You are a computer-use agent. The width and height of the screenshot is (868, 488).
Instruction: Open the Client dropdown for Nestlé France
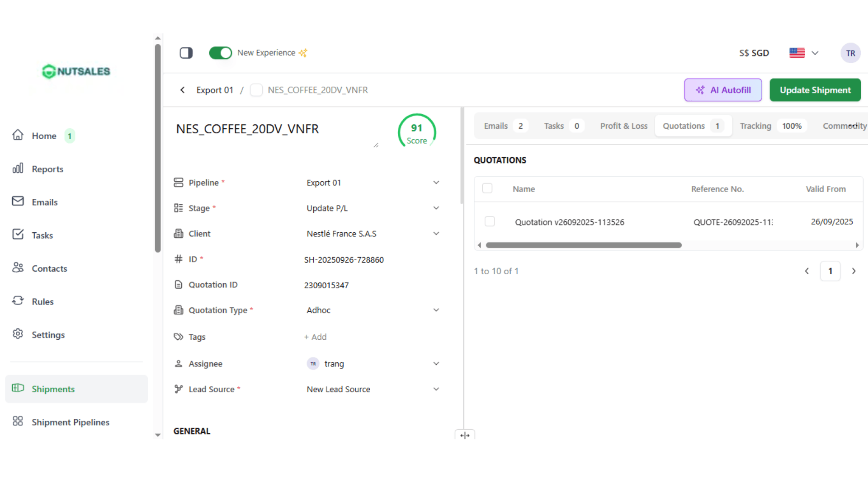pyautogui.click(x=436, y=234)
